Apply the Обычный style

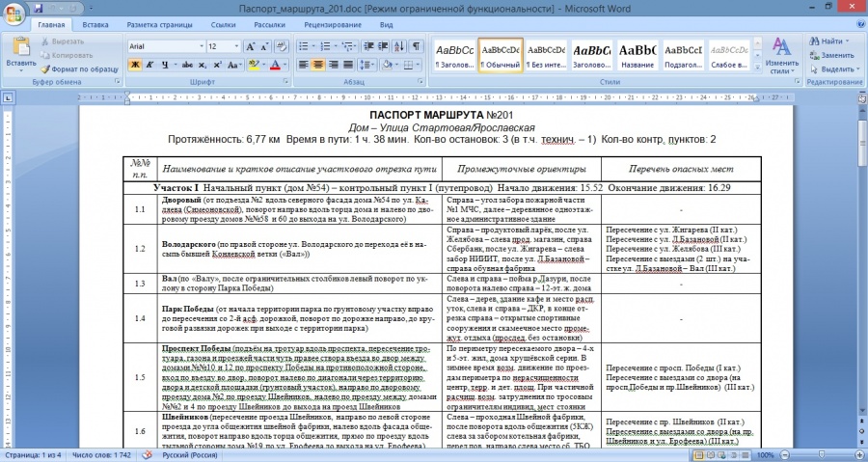click(501, 55)
